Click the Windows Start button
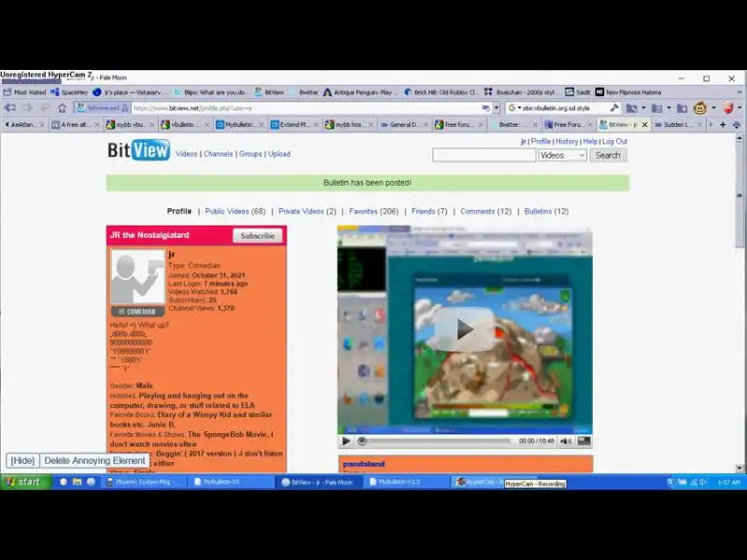This screenshot has width=747, height=560. pyautogui.click(x=25, y=482)
